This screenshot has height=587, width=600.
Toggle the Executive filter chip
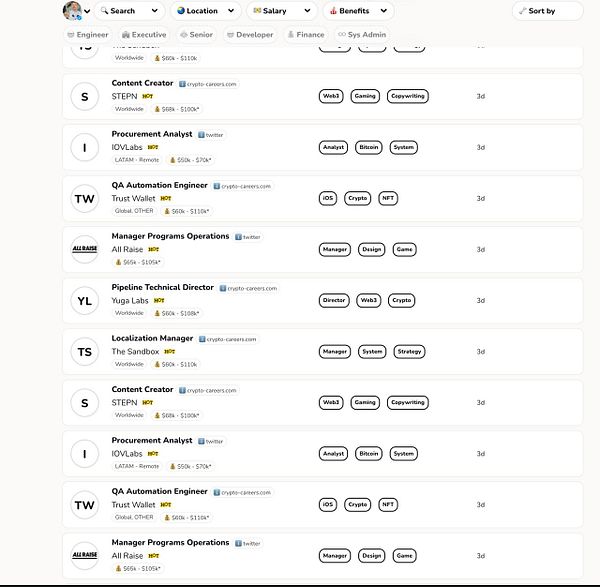144,34
